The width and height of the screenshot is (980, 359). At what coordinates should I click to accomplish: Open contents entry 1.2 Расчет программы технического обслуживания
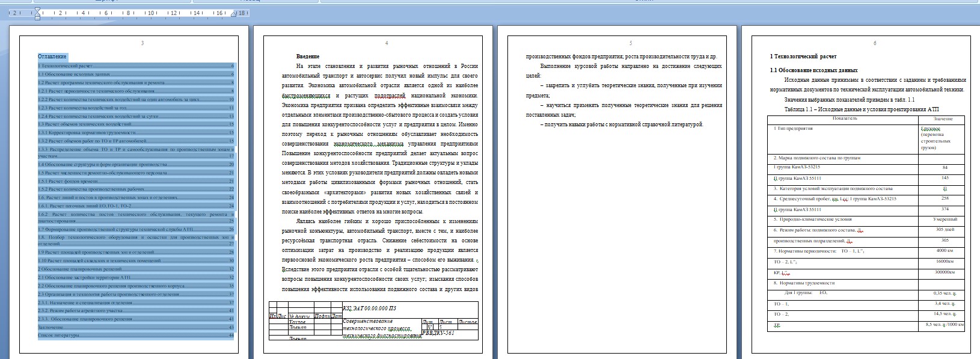click(x=101, y=82)
